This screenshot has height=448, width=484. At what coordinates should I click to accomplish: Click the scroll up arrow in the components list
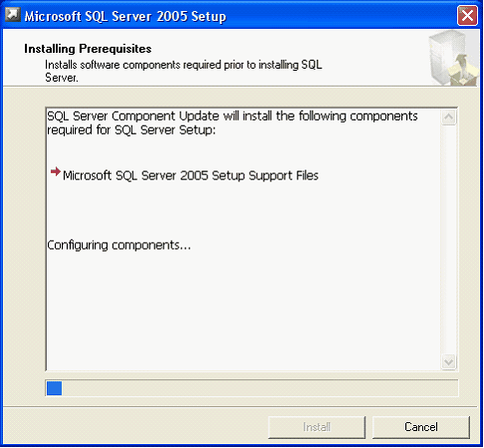click(448, 116)
